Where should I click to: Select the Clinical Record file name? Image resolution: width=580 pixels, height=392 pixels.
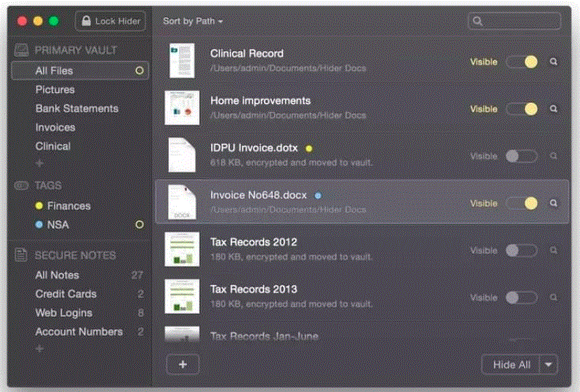pyautogui.click(x=246, y=53)
